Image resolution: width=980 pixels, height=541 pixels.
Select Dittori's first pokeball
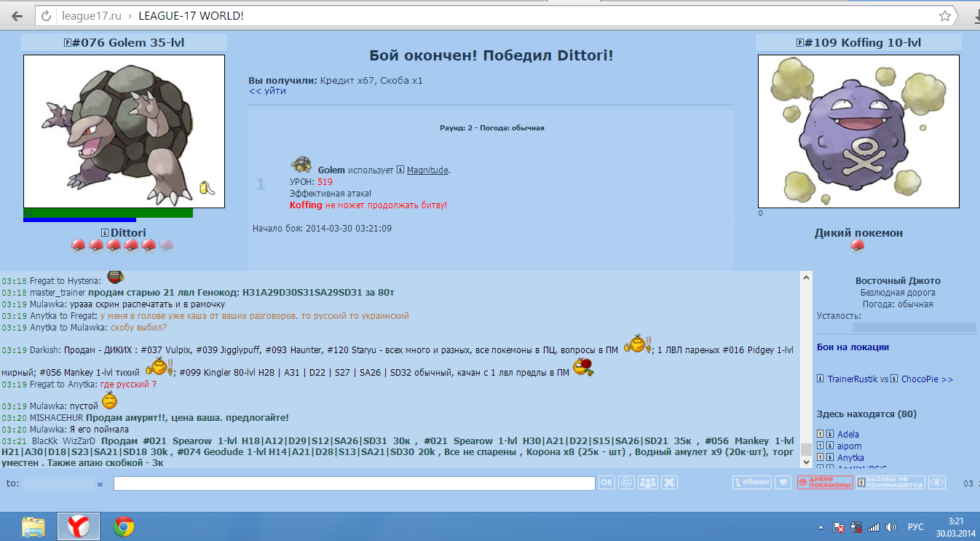tap(79, 246)
